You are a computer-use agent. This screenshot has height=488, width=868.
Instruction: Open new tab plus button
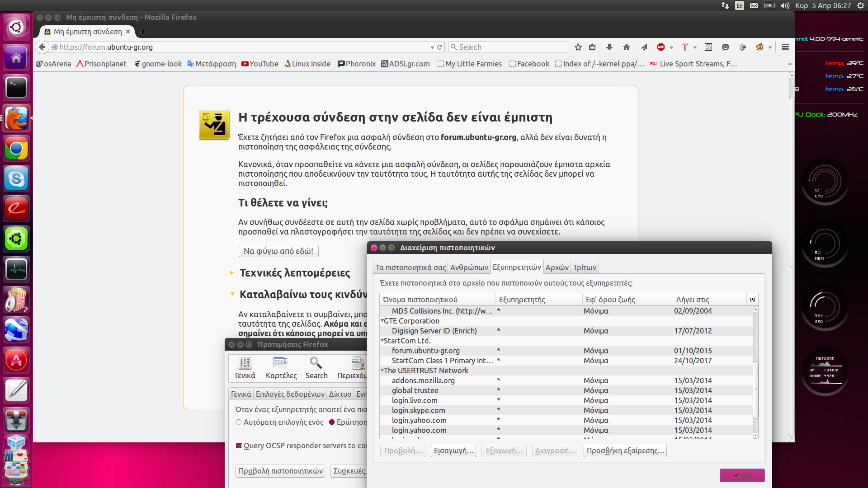[x=143, y=32]
